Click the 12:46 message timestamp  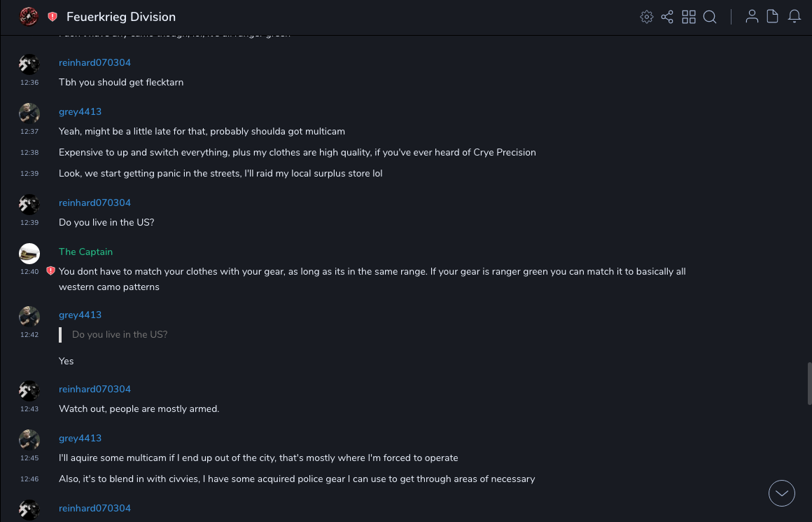29,479
